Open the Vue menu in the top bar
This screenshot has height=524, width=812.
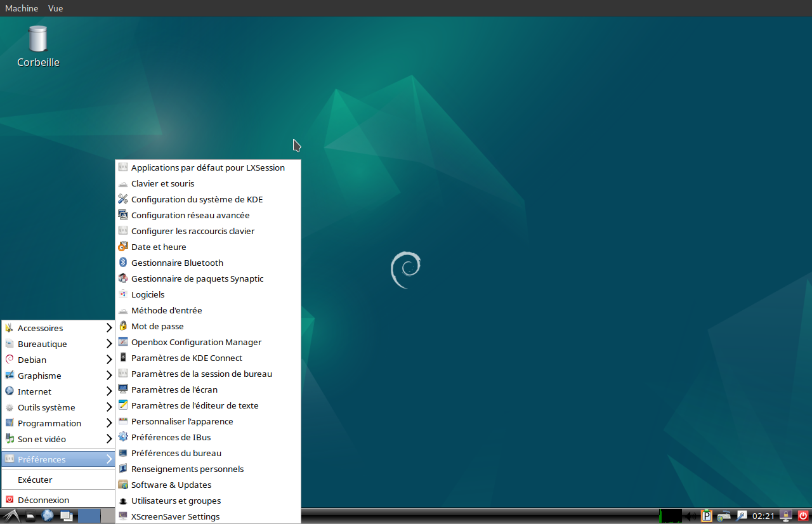click(55, 8)
